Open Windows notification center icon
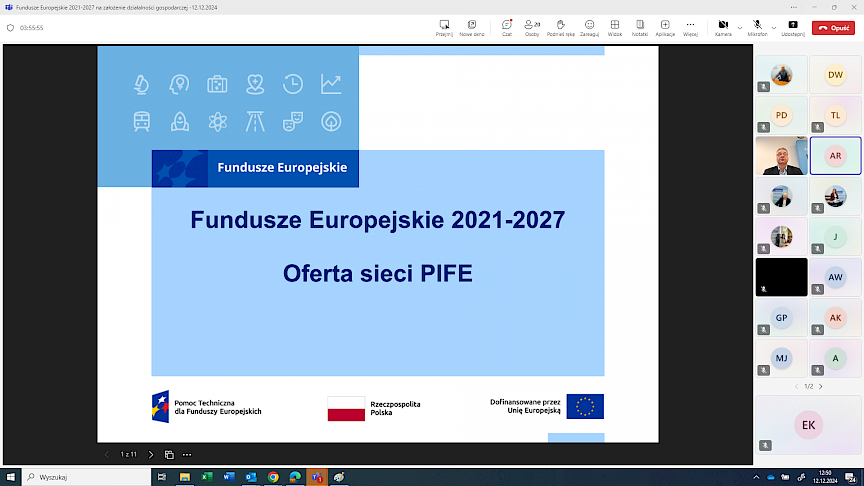864x486 pixels. coord(851,477)
